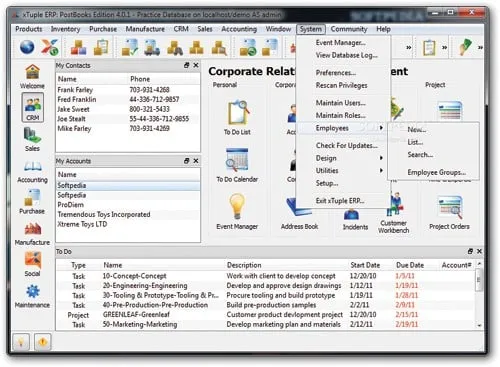Select the Accounting module in sidebar
The image size is (500, 367).
32,171
